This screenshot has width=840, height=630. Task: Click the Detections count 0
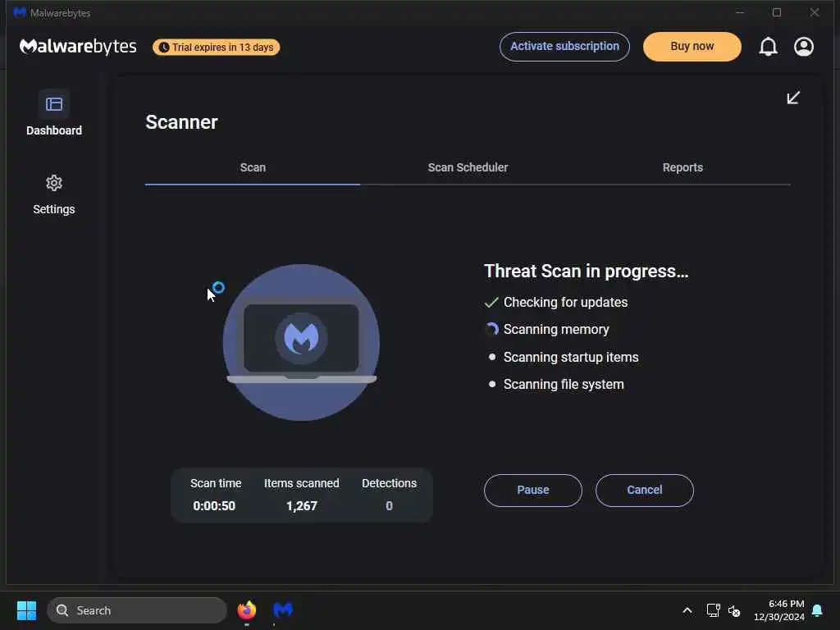tap(390, 505)
